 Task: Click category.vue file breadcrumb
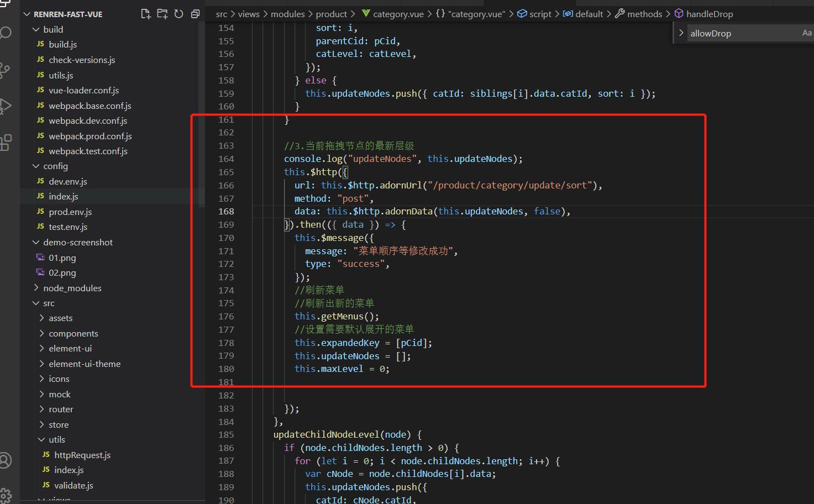pos(393,14)
